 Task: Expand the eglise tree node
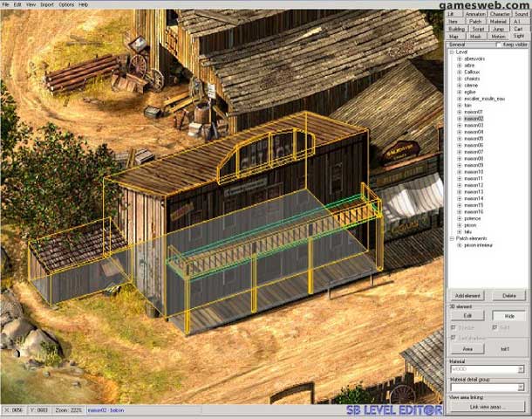(459, 92)
